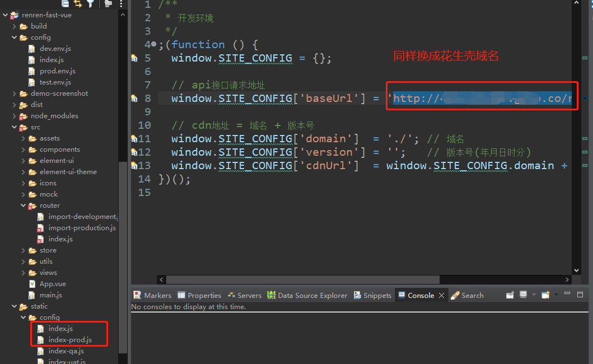The width and height of the screenshot is (593, 364).
Task: Click the editor scroll-right arrow
Action: click(567, 279)
